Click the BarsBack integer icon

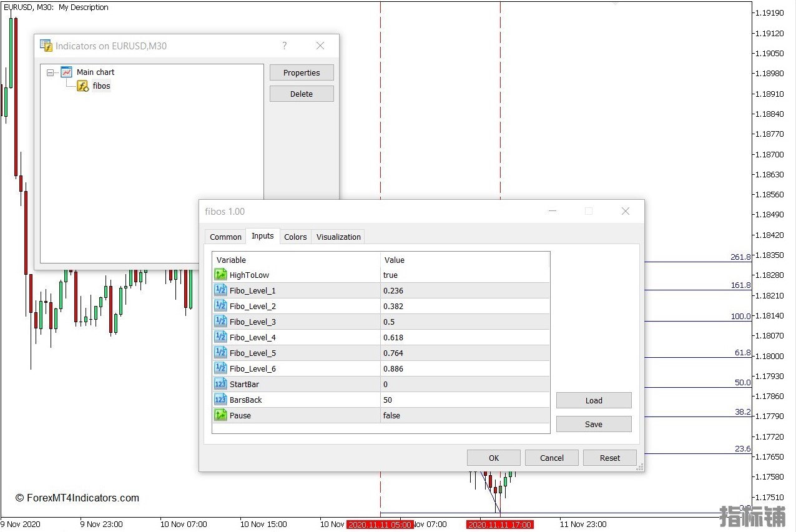[x=220, y=400]
